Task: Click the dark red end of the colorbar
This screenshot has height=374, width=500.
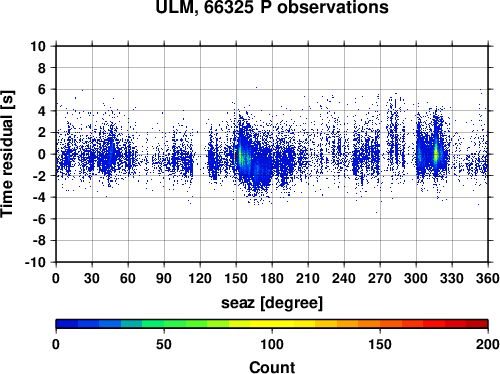Action: pyautogui.click(x=477, y=324)
